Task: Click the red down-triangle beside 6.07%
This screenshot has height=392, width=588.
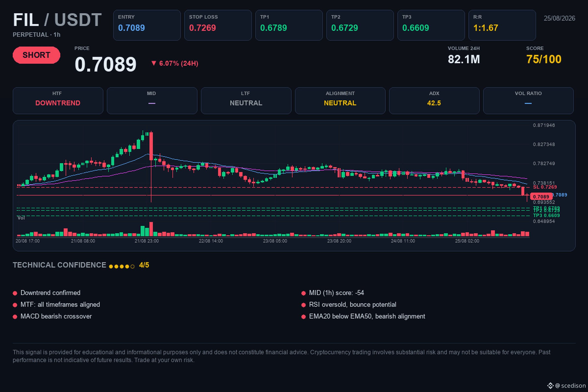Action: click(154, 63)
